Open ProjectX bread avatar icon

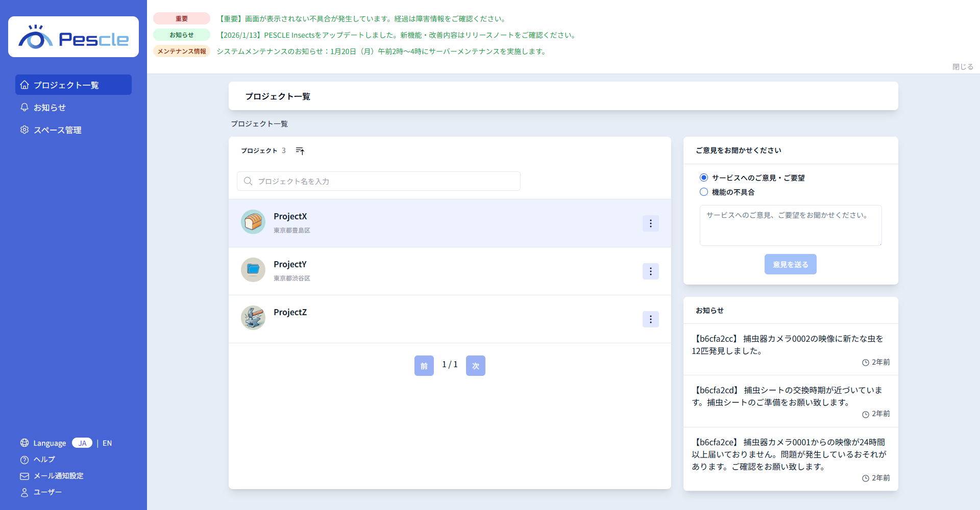[x=253, y=222]
